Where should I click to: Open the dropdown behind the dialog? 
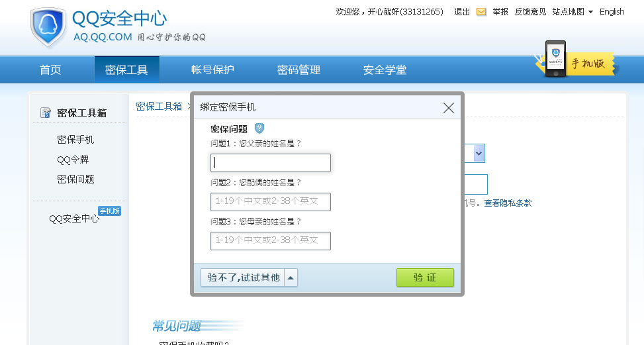click(x=479, y=153)
